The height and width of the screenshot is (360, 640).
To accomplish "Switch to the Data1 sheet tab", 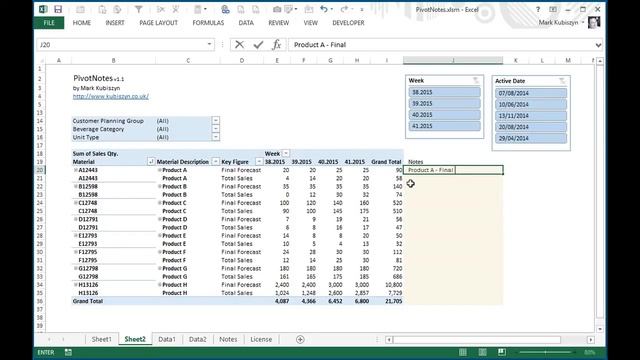I will coord(167,339).
